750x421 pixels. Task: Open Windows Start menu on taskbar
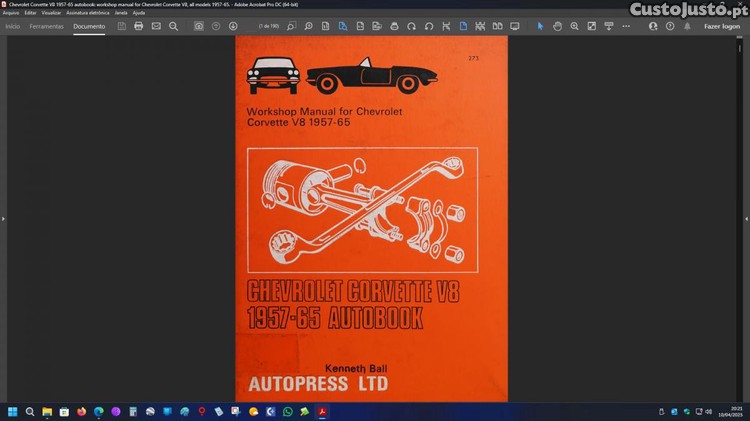[x=13, y=411]
